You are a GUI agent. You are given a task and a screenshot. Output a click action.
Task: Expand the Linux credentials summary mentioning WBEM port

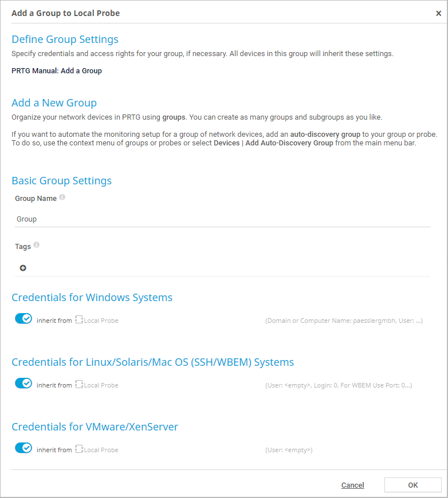(x=338, y=385)
